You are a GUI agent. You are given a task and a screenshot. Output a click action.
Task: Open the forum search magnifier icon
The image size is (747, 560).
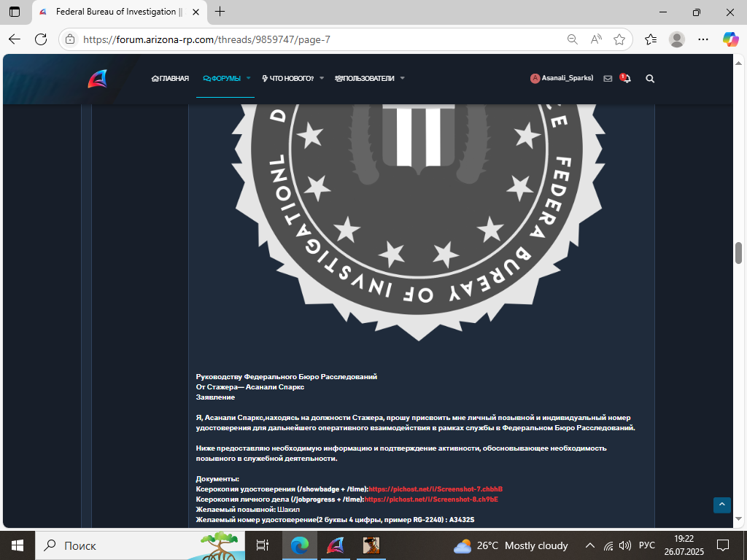pos(650,79)
